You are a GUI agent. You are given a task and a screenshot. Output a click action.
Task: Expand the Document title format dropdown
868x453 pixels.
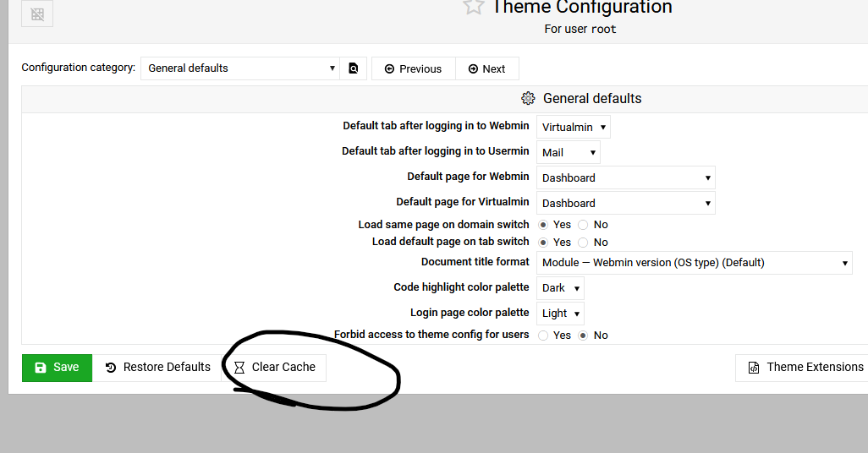point(694,263)
